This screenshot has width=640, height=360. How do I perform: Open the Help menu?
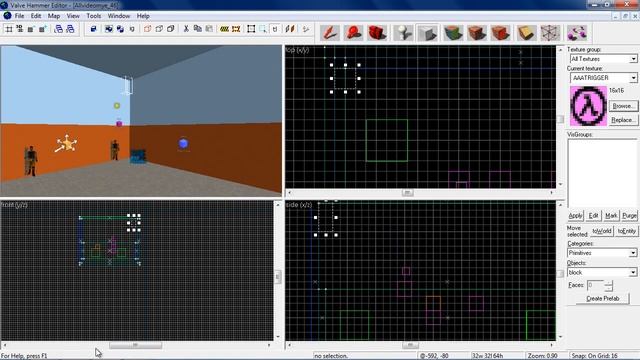coord(143,16)
